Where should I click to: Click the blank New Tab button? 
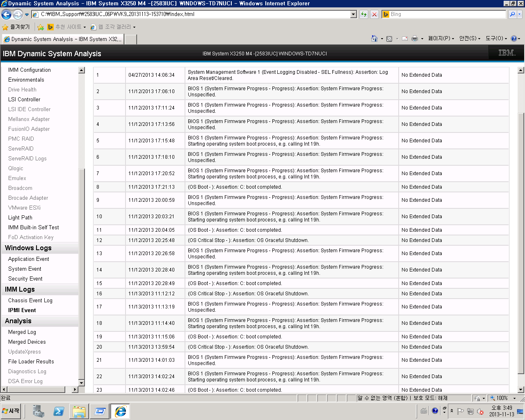[x=130, y=39]
